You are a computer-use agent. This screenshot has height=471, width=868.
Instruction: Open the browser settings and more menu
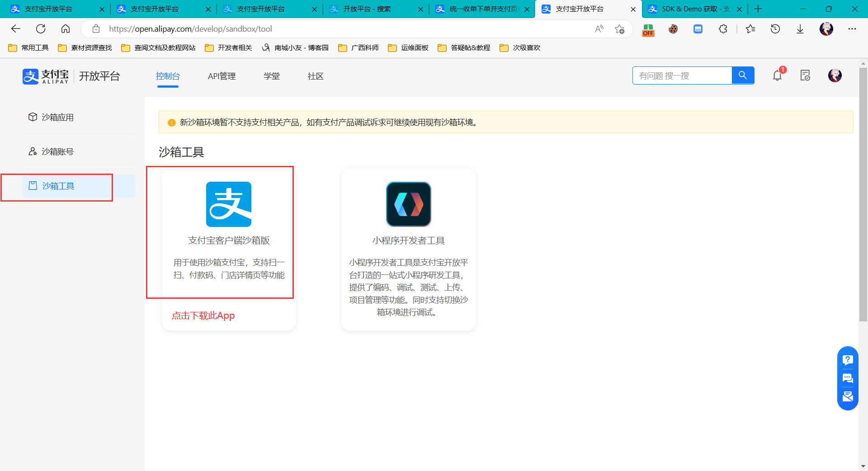[852, 29]
